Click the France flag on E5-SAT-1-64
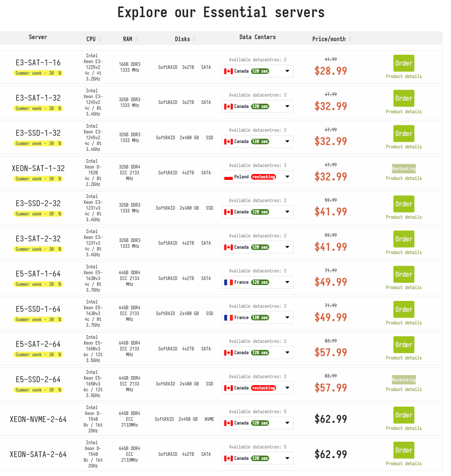The image size is (451, 476). tap(228, 282)
